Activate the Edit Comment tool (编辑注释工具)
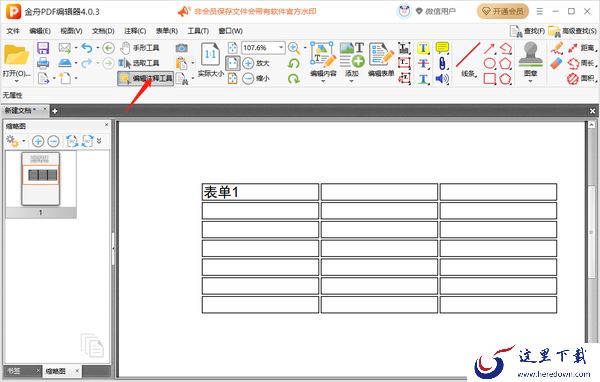600x382 pixels. 145,78
